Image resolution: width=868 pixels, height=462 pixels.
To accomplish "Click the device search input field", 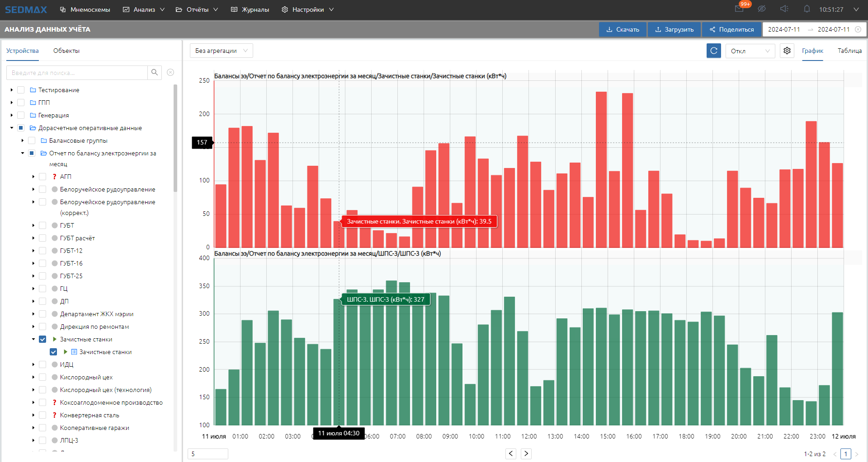I will (x=77, y=72).
